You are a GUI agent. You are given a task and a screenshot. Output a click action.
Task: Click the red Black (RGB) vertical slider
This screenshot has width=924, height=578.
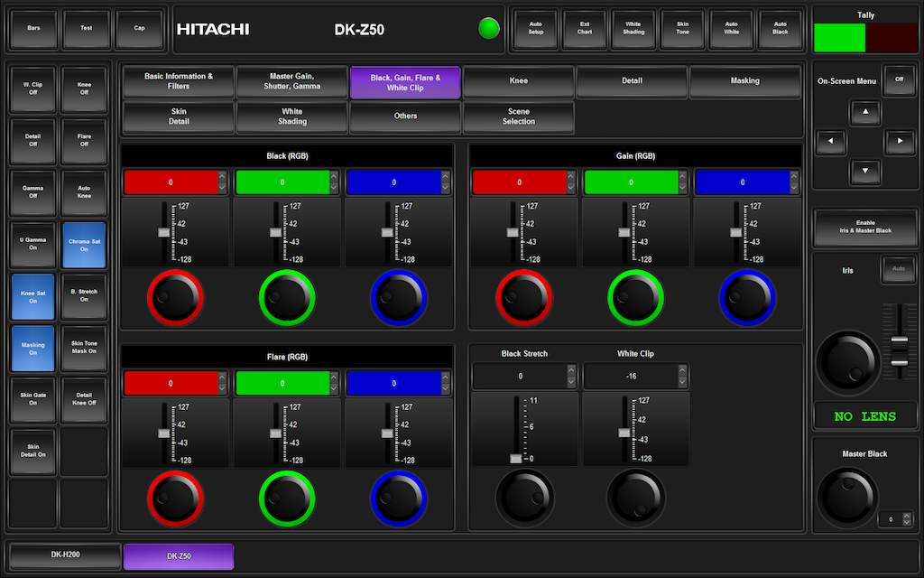point(164,232)
